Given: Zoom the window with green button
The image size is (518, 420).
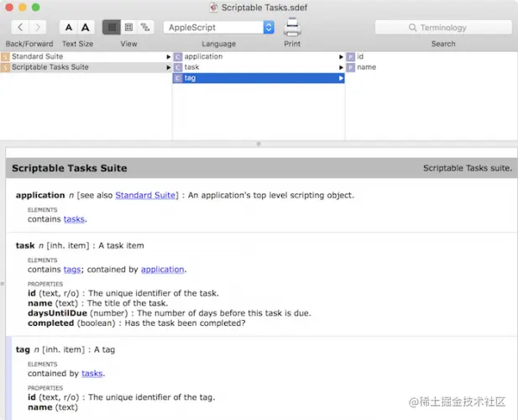Looking at the screenshot, I should pos(35,8).
